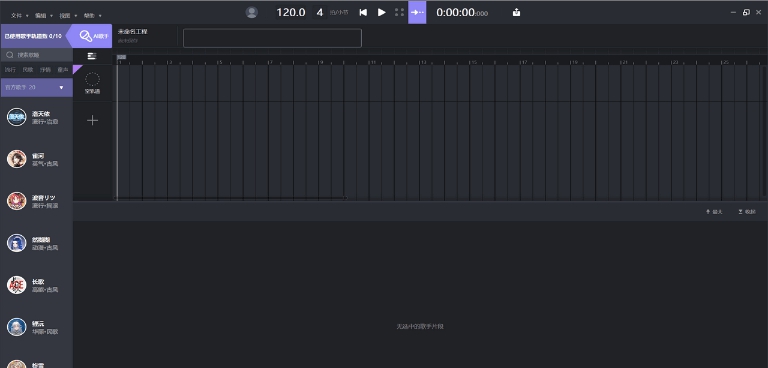Click the unnamed project title 未命名工程

point(132,31)
